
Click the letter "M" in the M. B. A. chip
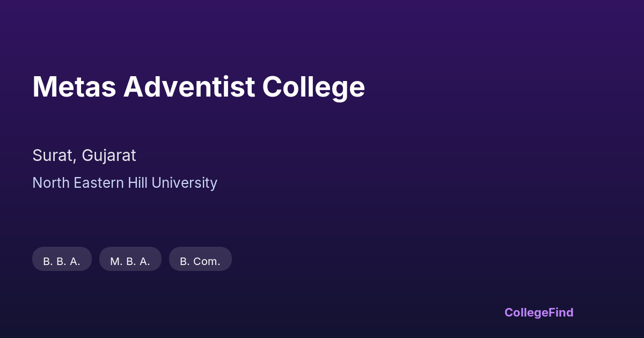click(x=115, y=261)
